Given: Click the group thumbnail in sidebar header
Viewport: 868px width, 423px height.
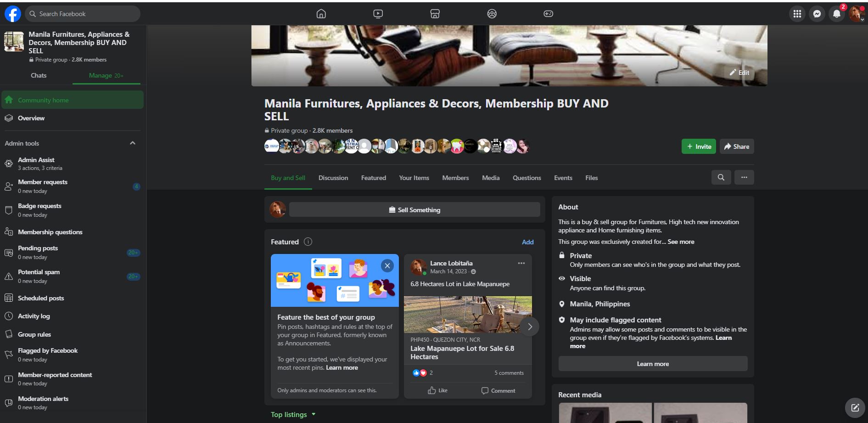Looking at the screenshot, I should click(x=14, y=42).
